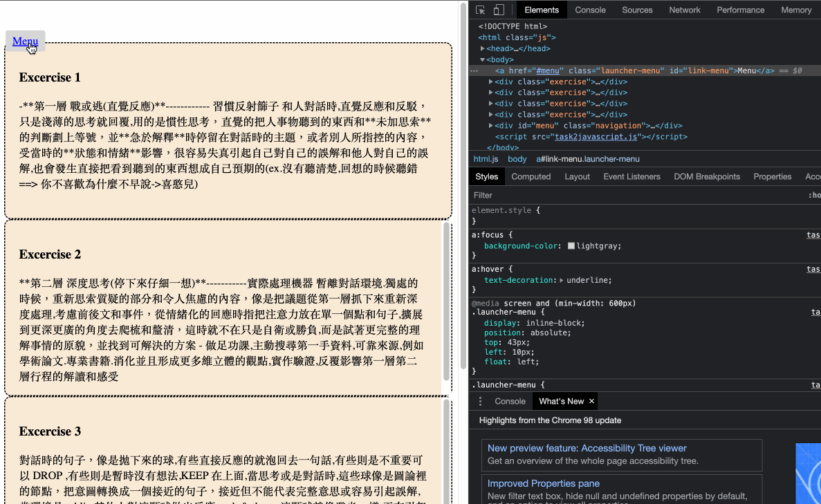The width and height of the screenshot is (821, 504).
Task: Select the Computed sub-tab
Action: click(531, 177)
